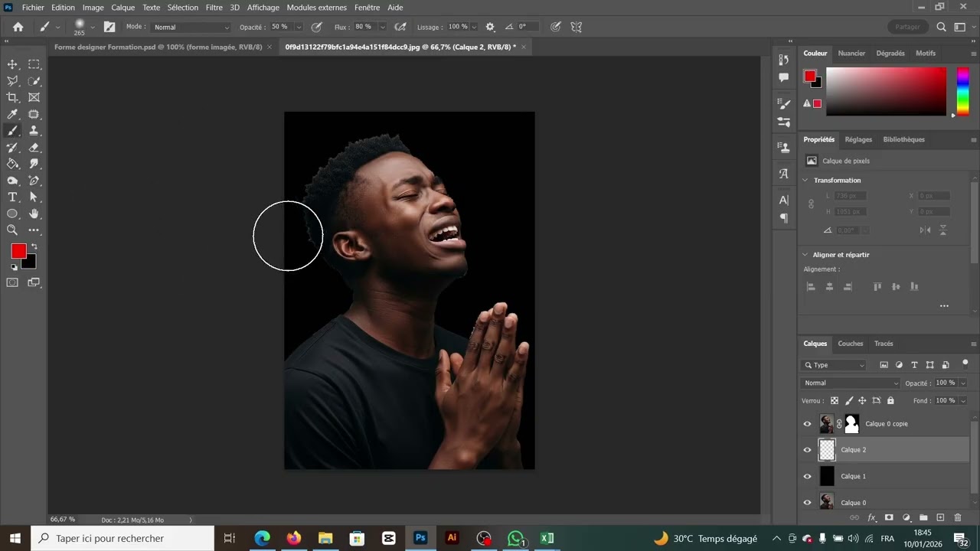
Task: Select the Horizontal Type tool
Action: pyautogui.click(x=12, y=197)
